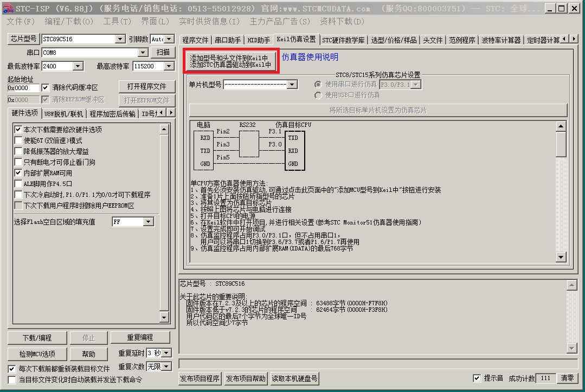Click 起始地址 0x0000 input field
This screenshot has height=392, width=585.
pyautogui.click(x=23, y=88)
